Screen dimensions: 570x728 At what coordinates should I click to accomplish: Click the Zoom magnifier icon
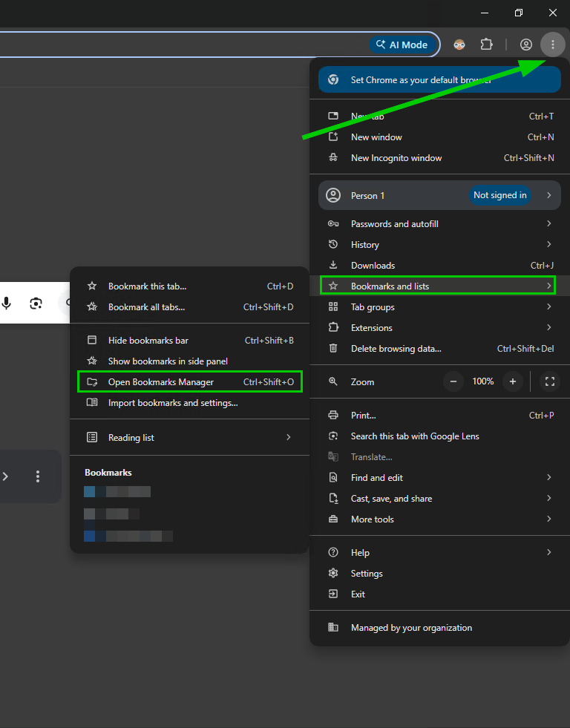coord(333,381)
